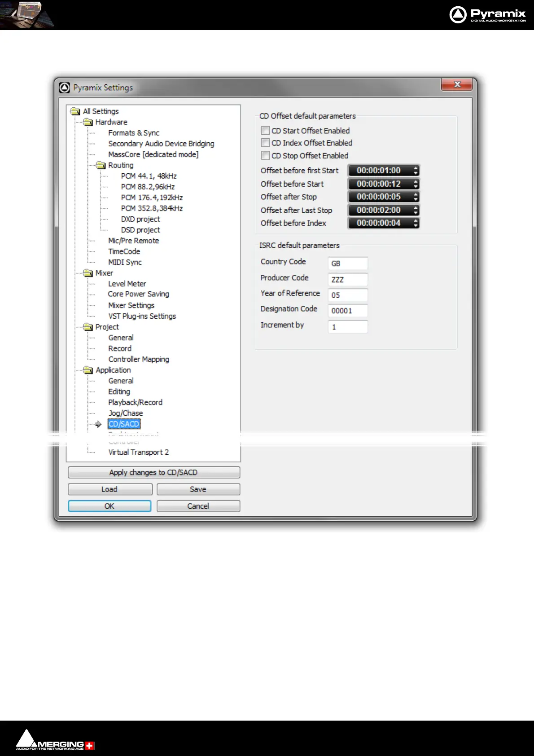Select General under Project
The height and width of the screenshot is (756, 534).
(x=121, y=338)
